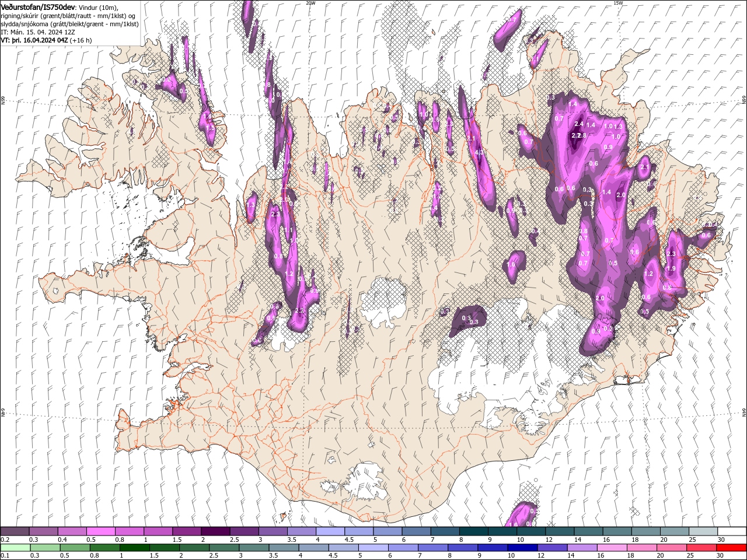
Task: Pick the light green 0.3 swatch on rain scale
Action: point(46,548)
